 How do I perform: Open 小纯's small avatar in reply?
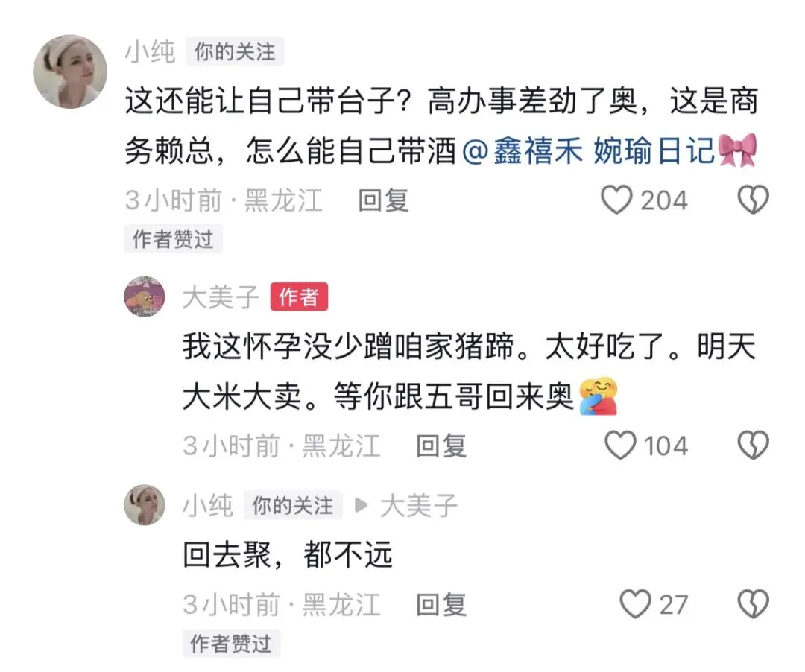145,505
